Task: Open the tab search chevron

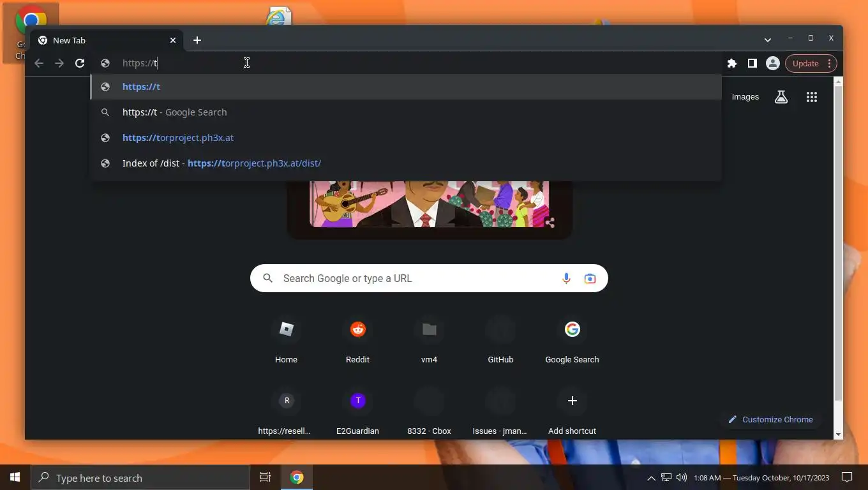Action: 768,40
